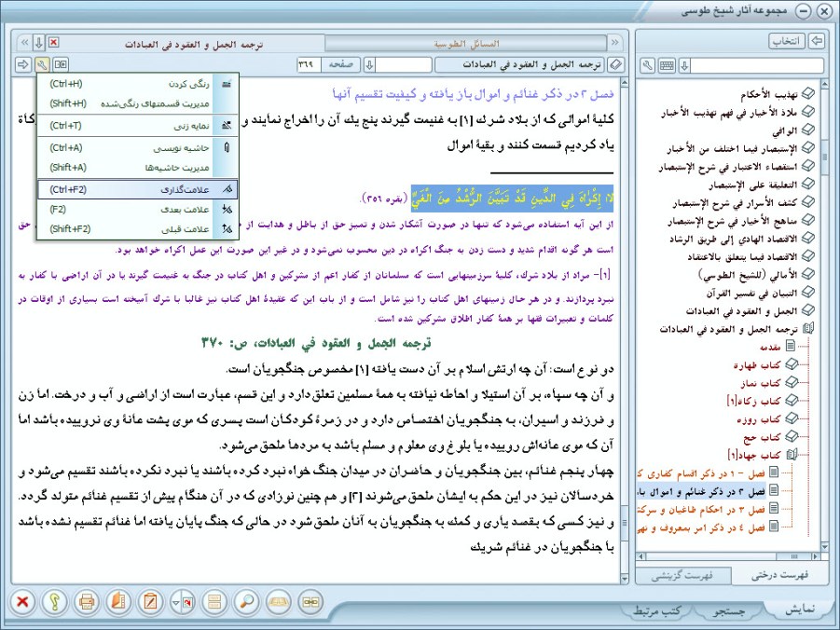Click the wrench icon in the tree panel
Screen dimensions: 840x630
click(648, 65)
